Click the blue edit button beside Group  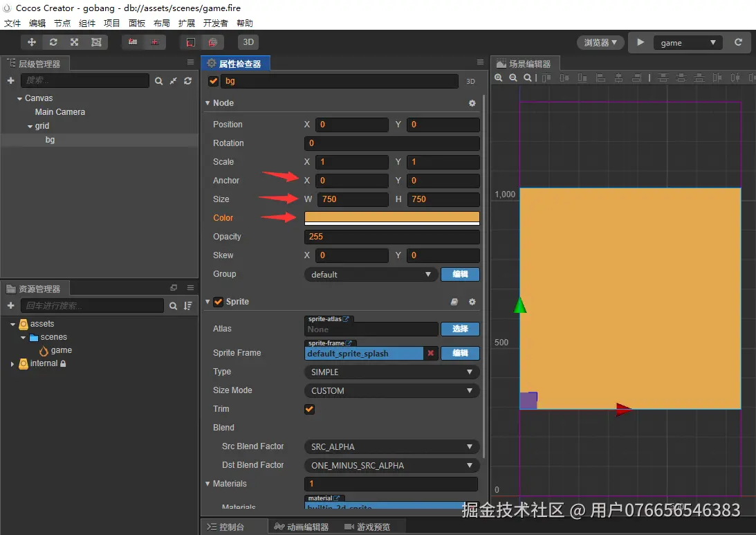[460, 275]
